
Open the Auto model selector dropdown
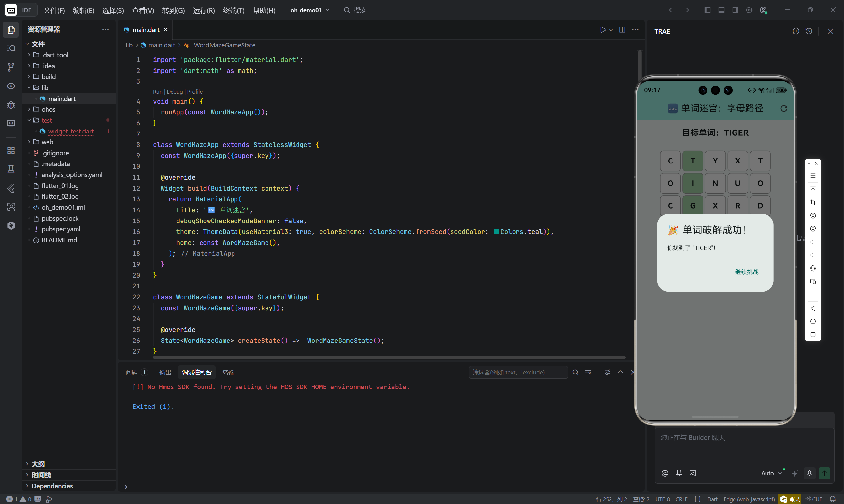click(x=771, y=473)
